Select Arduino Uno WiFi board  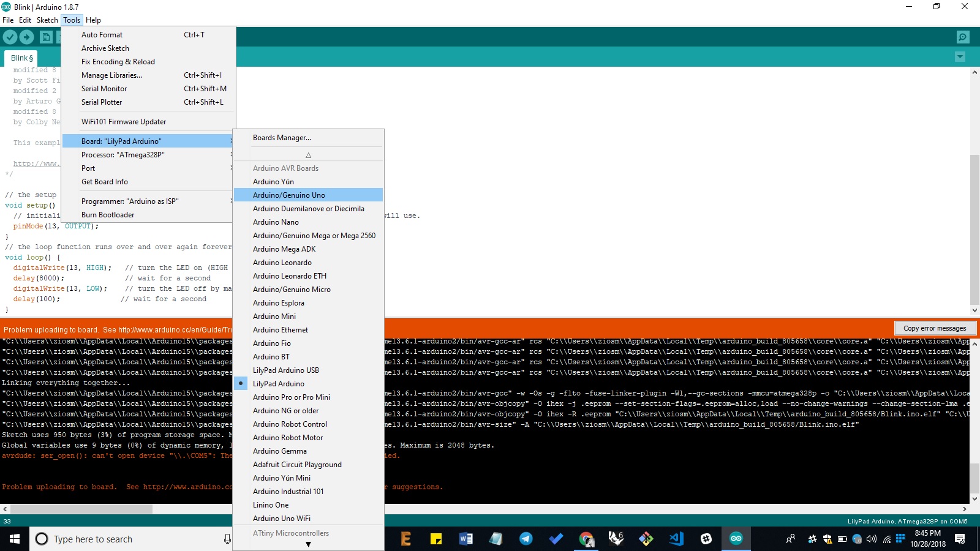coord(308,519)
